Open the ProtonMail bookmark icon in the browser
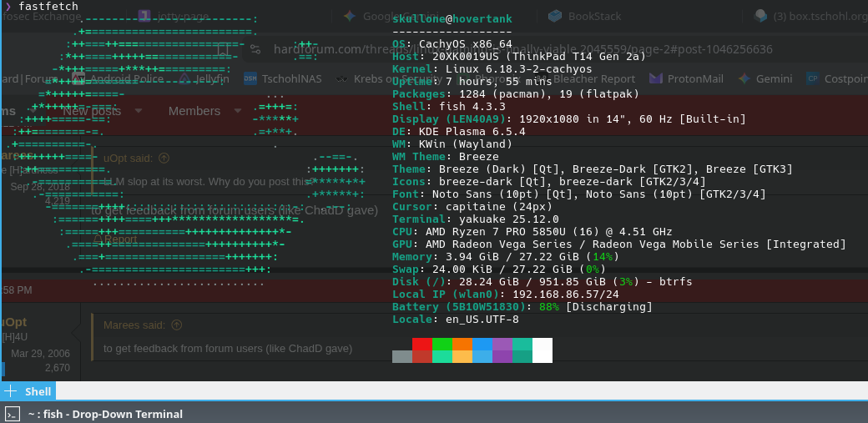This screenshot has height=423, width=868. tap(656, 78)
